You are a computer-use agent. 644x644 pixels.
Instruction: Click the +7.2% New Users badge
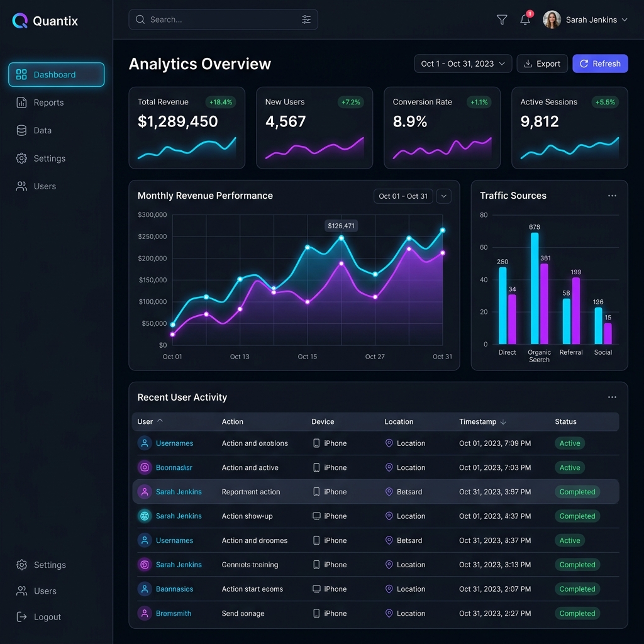coord(351,102)
